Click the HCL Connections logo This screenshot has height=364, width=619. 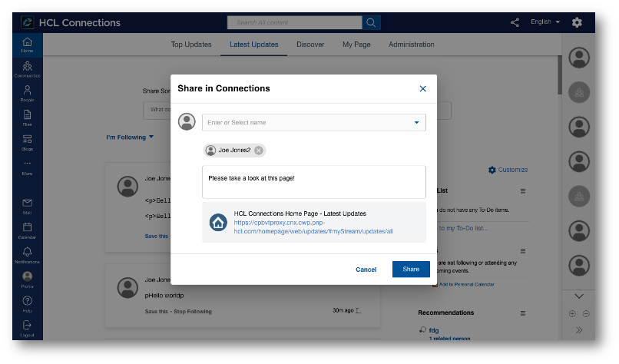click(27, 22)
